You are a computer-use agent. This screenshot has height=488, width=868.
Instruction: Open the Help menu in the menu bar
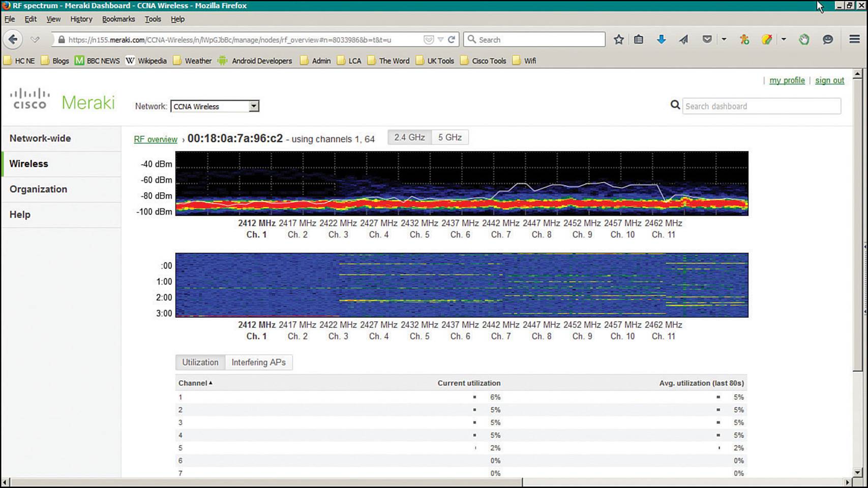click(x=177, y=19)
